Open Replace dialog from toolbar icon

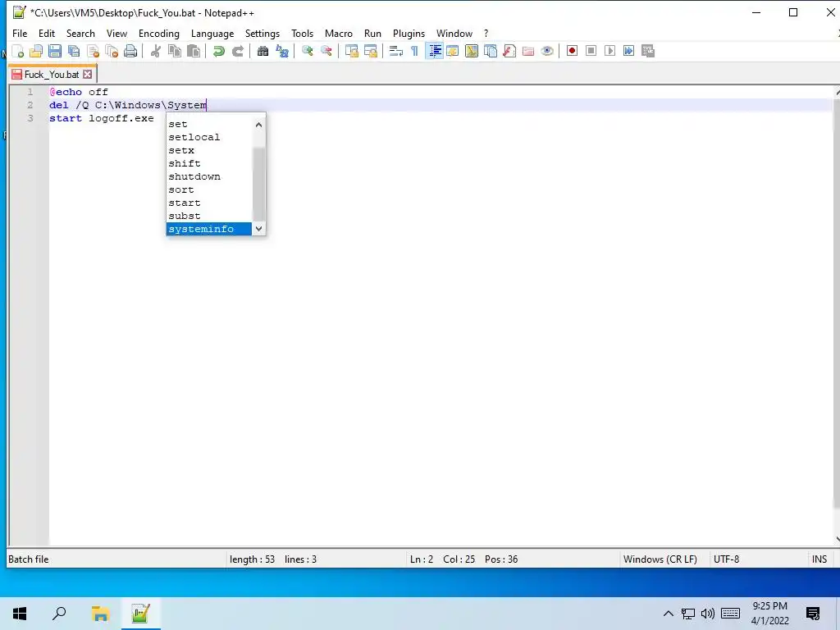click(x=282, y=51)
